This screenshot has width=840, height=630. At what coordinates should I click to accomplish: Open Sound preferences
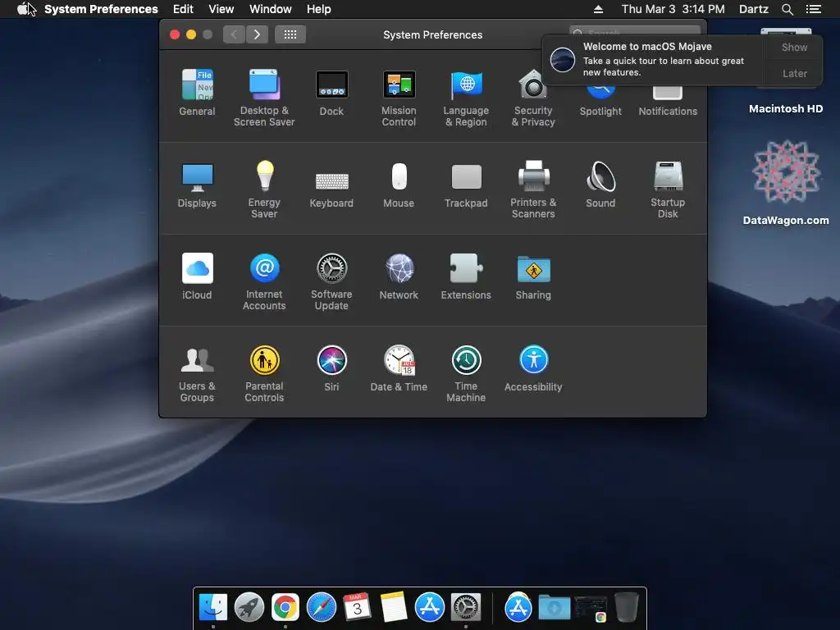pos(600,185)
